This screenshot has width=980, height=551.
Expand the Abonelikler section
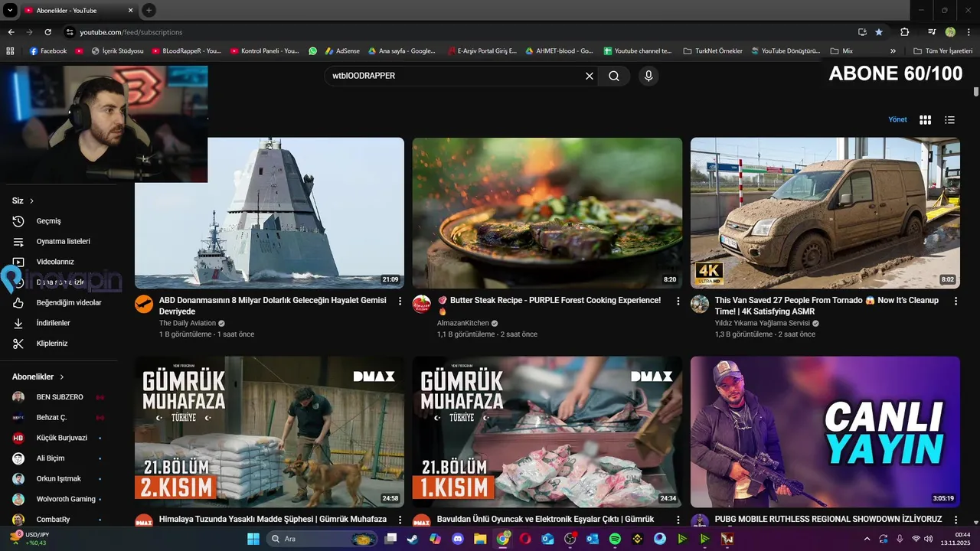(38, 377)
